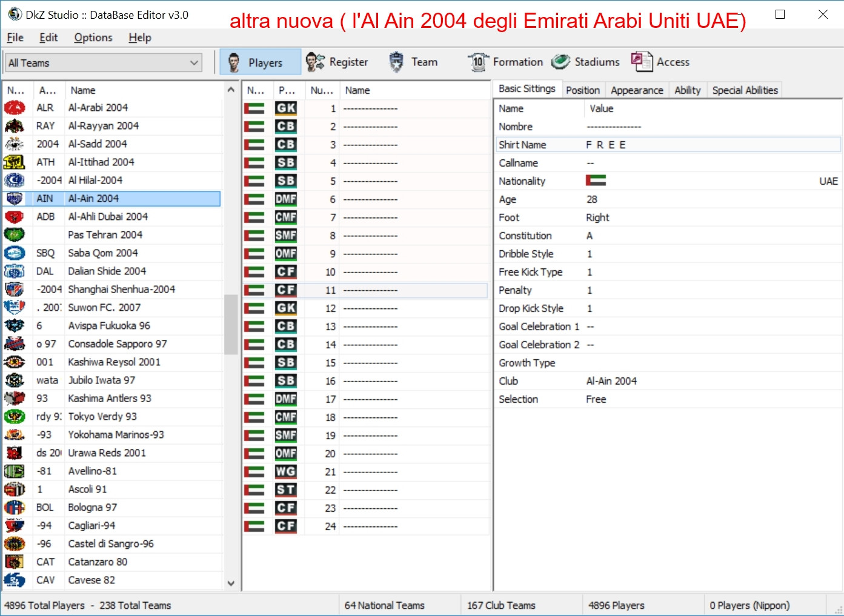
Task: Click the Club value Al-Ain 2004
Action: (x=611, y=381)
